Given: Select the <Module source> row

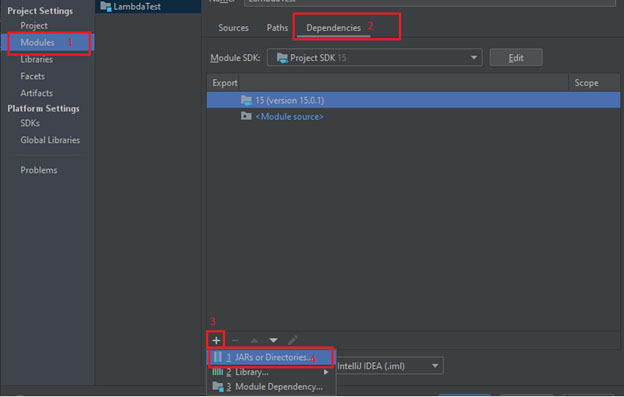Looking at the screenshot, I should 413,117.
